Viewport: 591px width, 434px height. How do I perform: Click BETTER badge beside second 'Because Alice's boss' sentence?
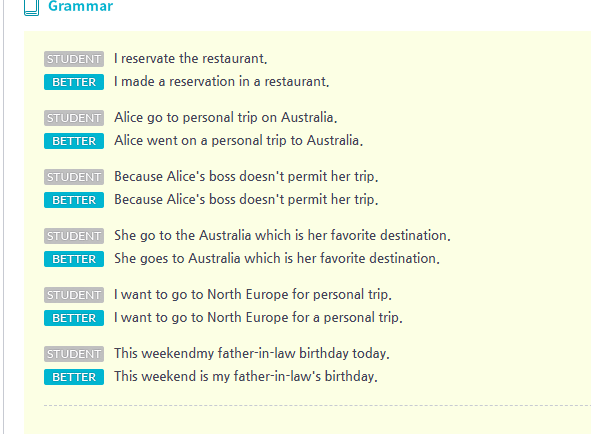point(74,200)
